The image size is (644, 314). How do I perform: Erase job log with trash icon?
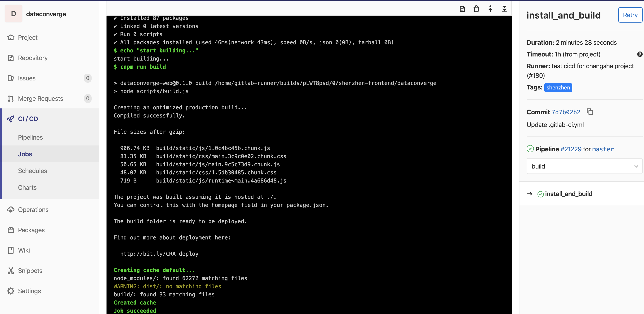[476, 9]
